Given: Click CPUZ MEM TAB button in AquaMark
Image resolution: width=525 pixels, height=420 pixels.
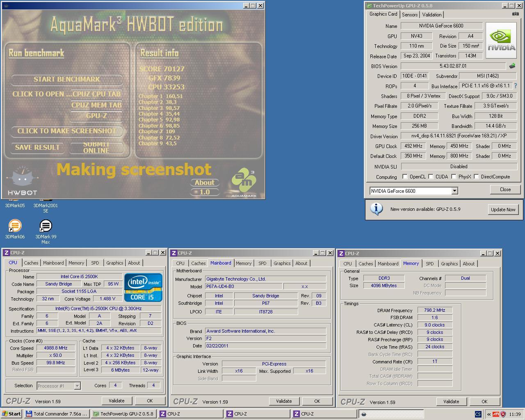Looking at the screenshot, I should pos(97,105).
